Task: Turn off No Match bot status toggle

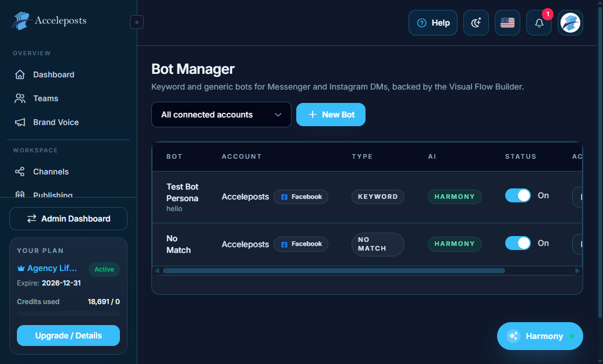Action: [518, 243]
